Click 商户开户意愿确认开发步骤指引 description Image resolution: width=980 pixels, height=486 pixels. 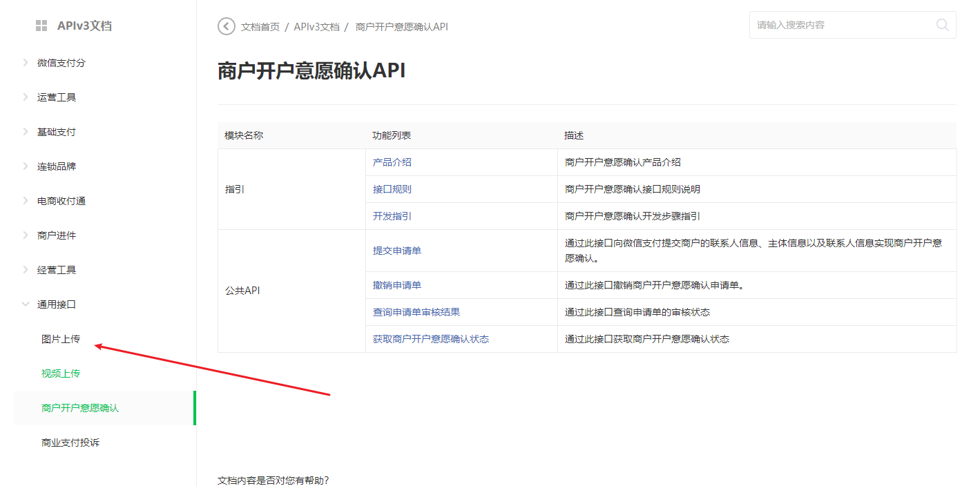point(633,216)
